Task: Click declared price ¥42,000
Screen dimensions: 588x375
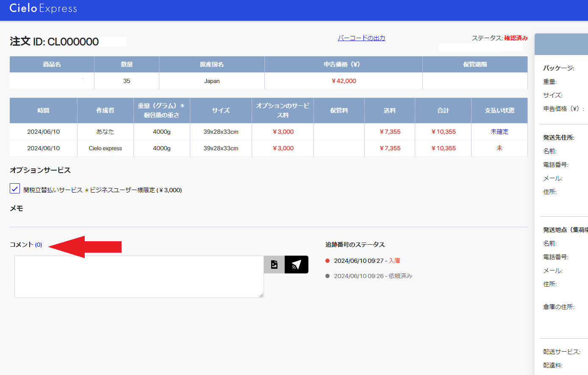Action: click(344, 81)
